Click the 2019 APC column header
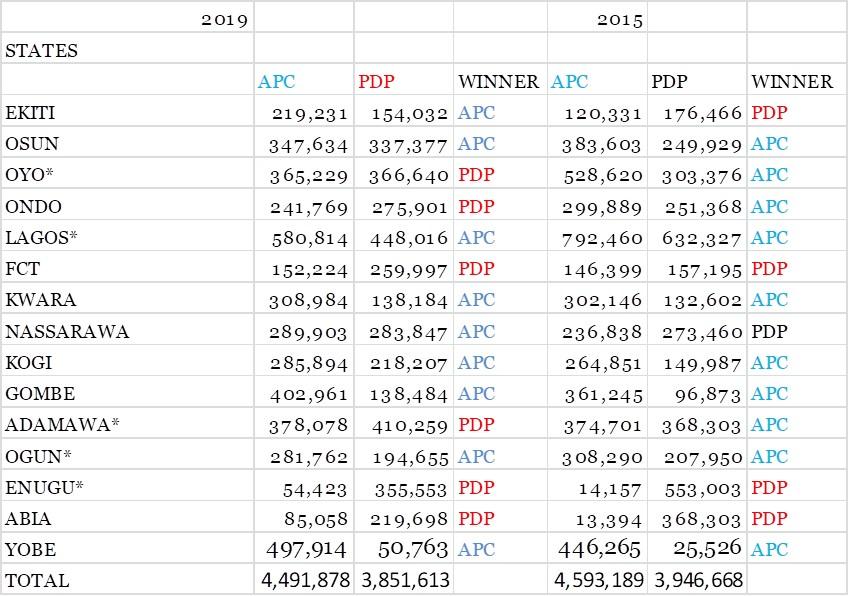This screenshot has height=596, width=849. point(277,82)
